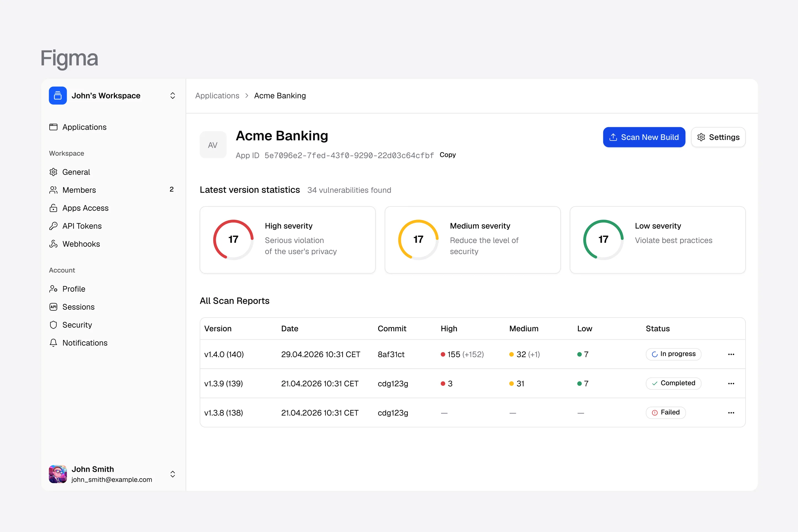The width and height of the screenshot is (798, 532).
Task: Click the Notifications bell icon
Action: [x=53, y=343]
